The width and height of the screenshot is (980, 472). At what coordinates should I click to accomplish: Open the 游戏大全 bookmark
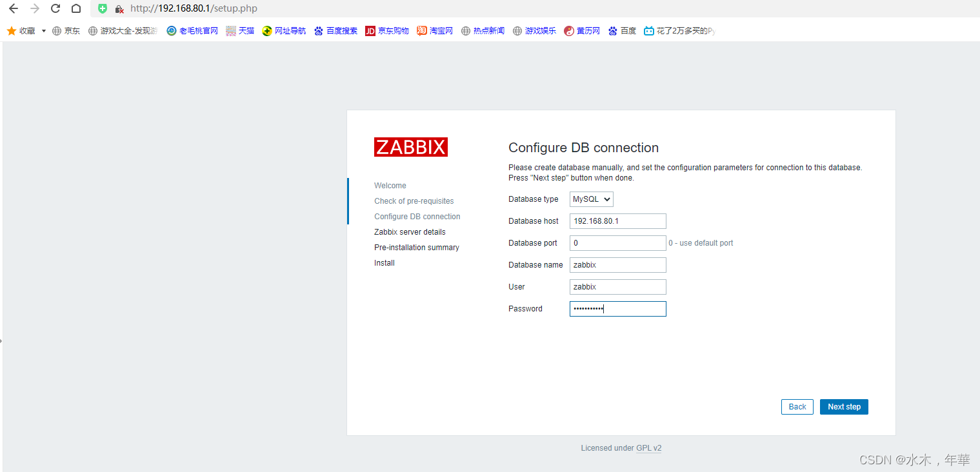click(x=123, y=31)
